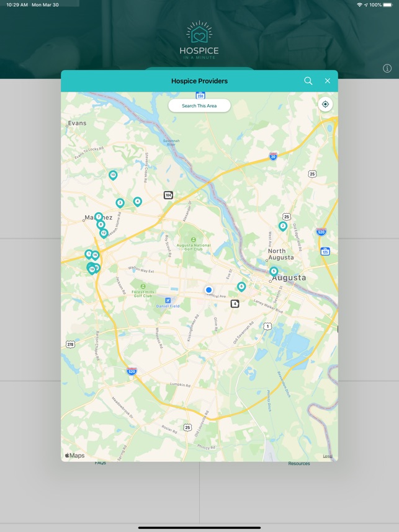Select hospice pin 2 near North Augusta
This screenshot has height=532, width=399.
(283, 226)
